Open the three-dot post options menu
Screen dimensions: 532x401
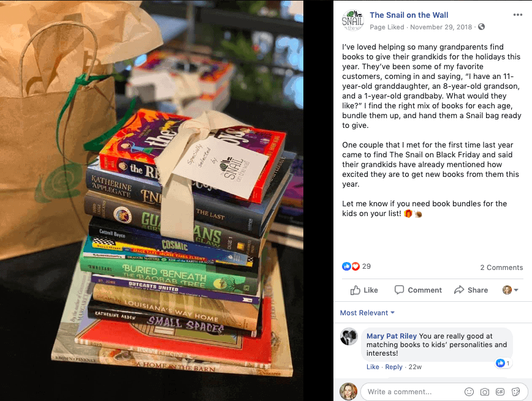(x=517, y=15)
